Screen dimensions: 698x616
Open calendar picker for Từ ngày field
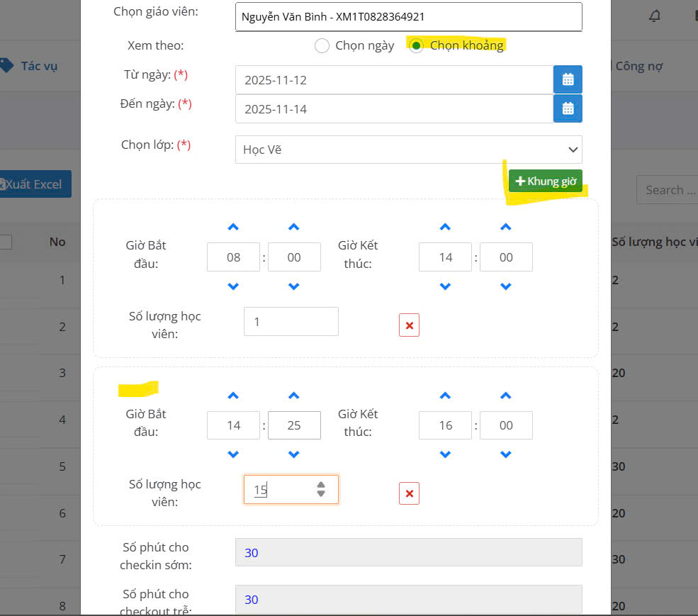(568, 79)
